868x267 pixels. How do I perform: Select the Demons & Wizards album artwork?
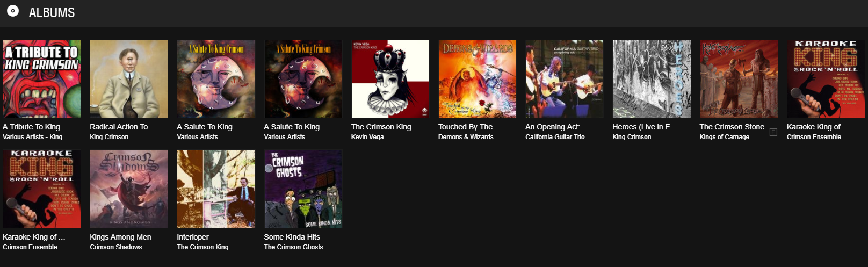478,79
